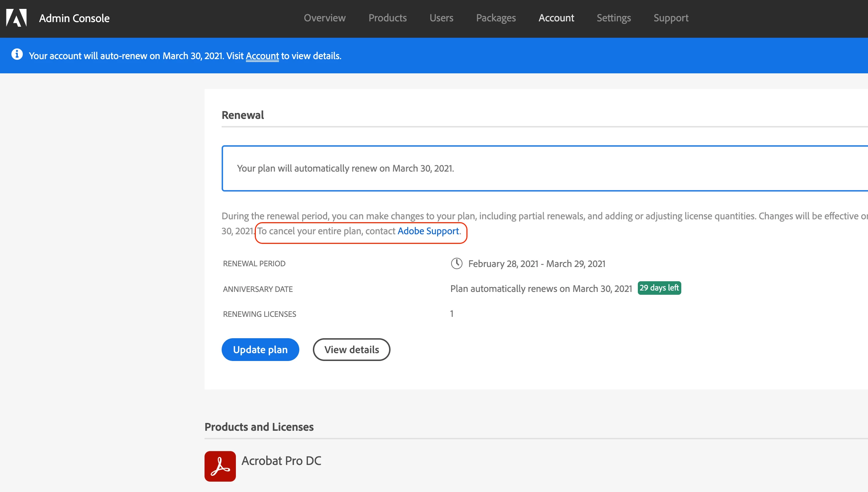Follow the Account link in banner
The height and width of the screenshot is (492, 868).
pos(262,56)
